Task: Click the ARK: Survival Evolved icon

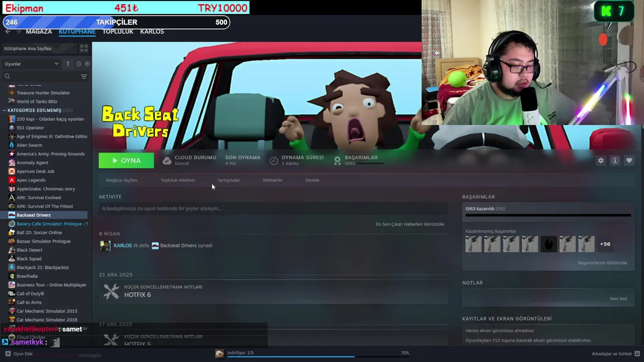Action: pos(12,198)
